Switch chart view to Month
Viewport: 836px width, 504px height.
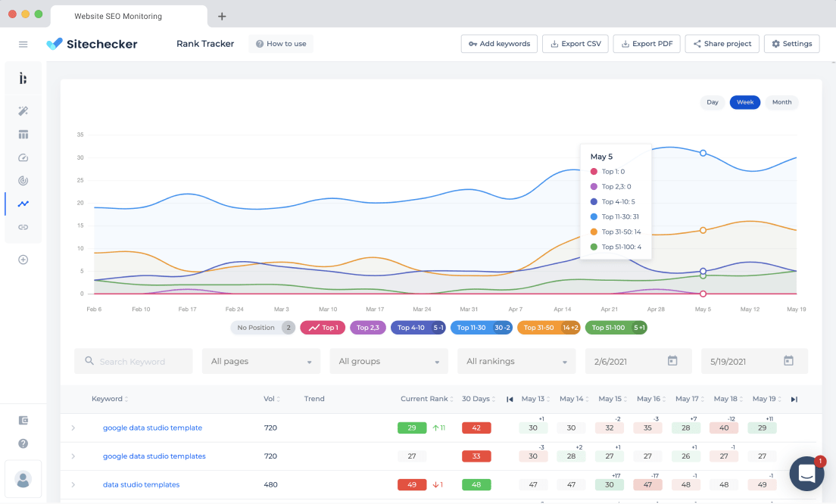pos(781,102)
